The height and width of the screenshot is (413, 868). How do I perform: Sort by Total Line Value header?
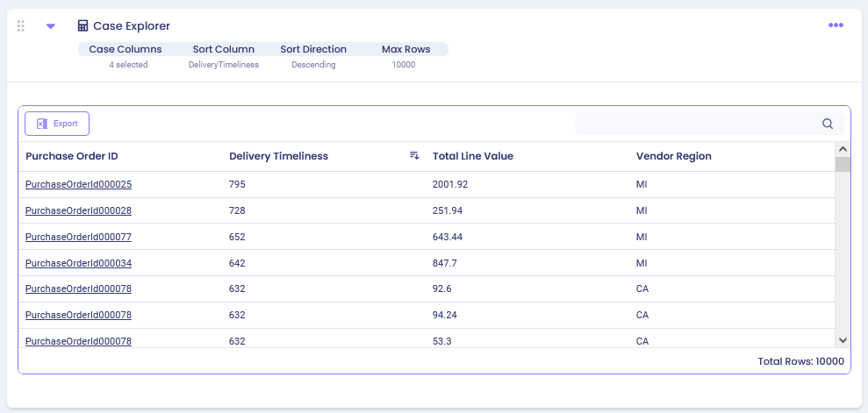pos(473,156)
